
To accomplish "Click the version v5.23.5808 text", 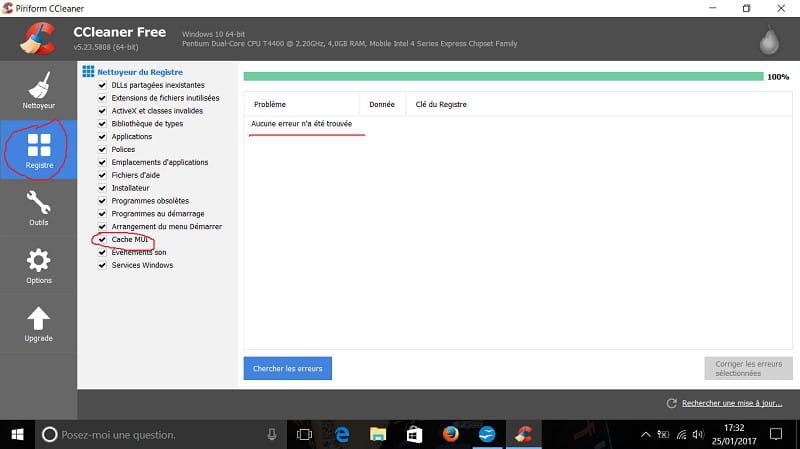I will tap(106, 47).
